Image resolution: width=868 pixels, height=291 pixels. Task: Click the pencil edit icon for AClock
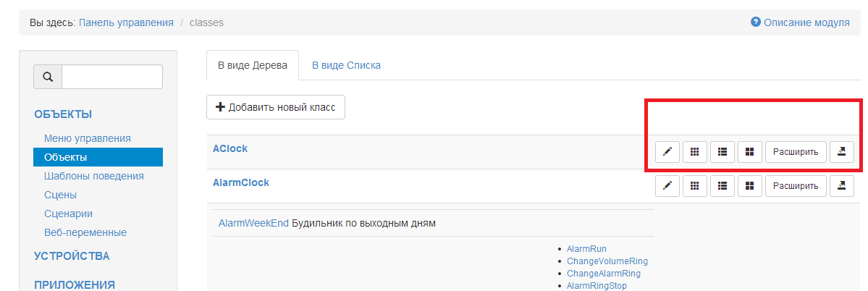point(667,152)
